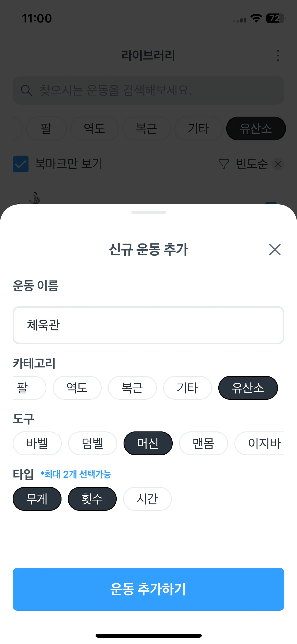Image resolution: width=297 pixels, height=644 pixels.
Task: Toggle the 북마크만 보기 checkbox
Action: click(x=21, y=164)
